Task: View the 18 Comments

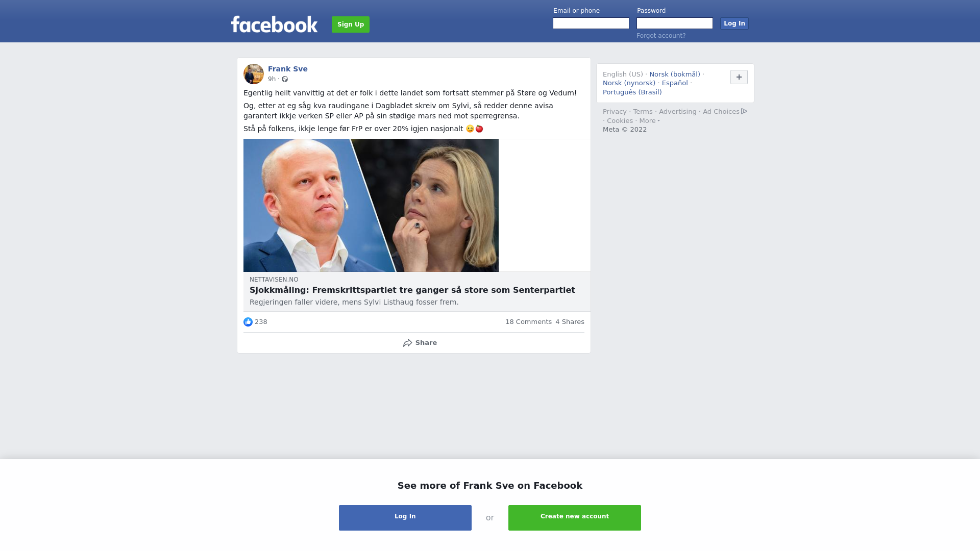Action: [x=528, y=322]
